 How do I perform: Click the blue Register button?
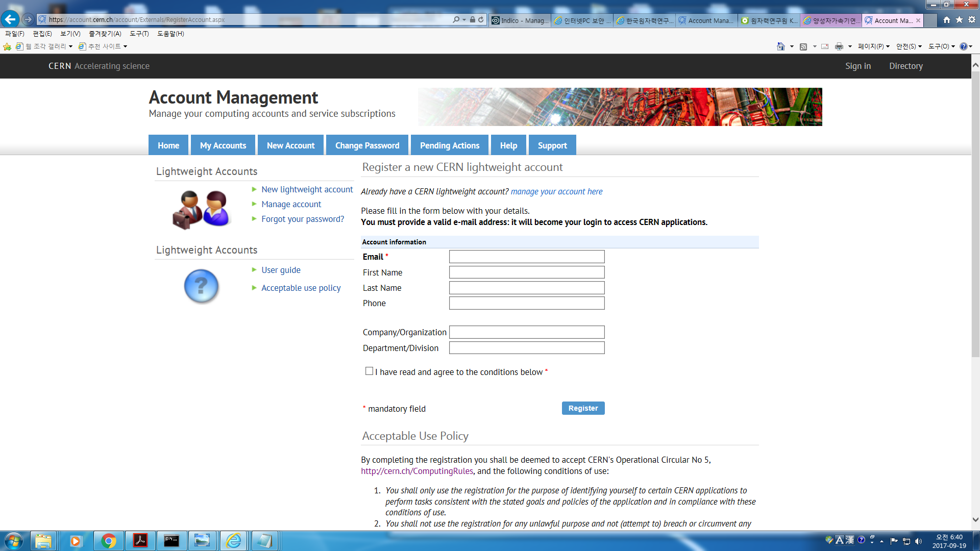pyautogui.click(x=583, y=408)
